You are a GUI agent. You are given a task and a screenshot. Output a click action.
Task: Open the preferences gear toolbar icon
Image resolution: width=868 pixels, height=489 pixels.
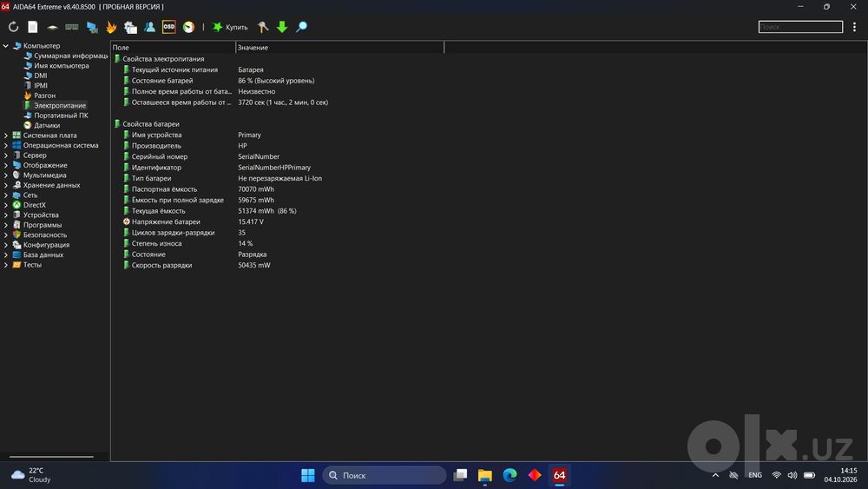131,27
